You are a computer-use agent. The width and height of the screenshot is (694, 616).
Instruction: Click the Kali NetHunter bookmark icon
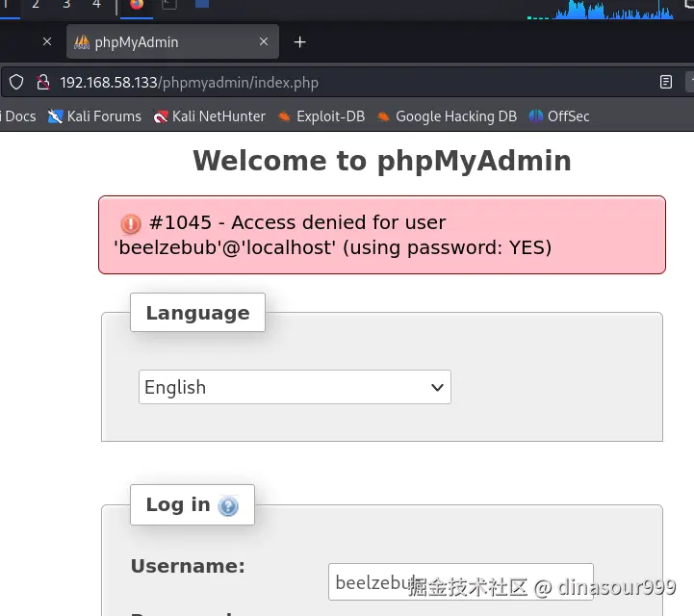(x=160, y=116)
